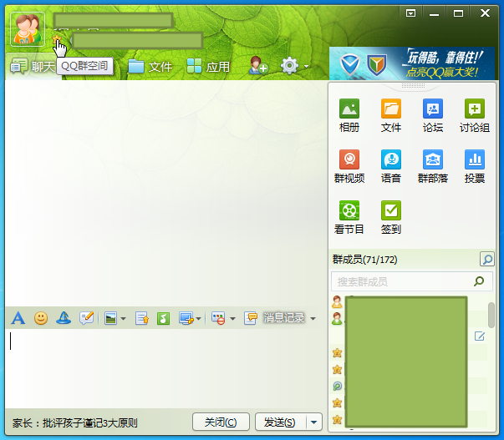Screen dimensions: 504x440
Task: Click the screen capture icon
Action: 186,319
